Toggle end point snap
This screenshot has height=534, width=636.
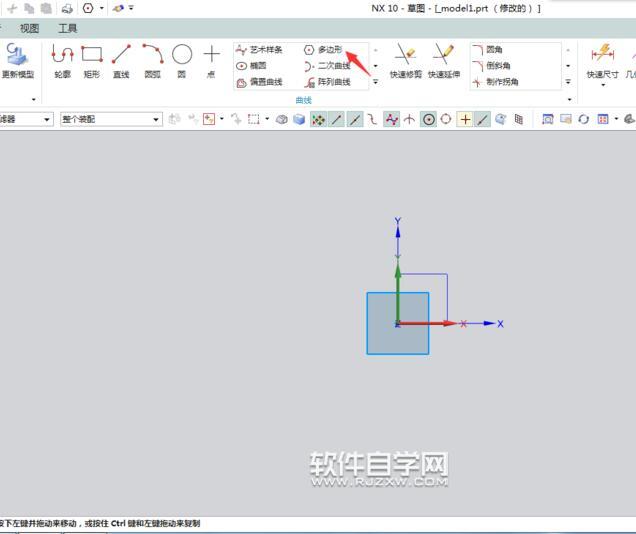[336, 119]
